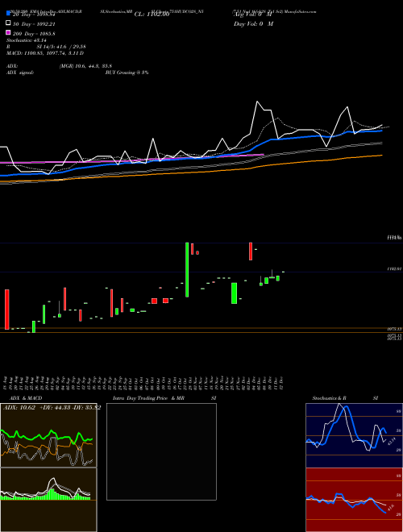
Task: Click the '(MGR) 10.6, 44.3, 35.8' ADX values
Action: 85,66
